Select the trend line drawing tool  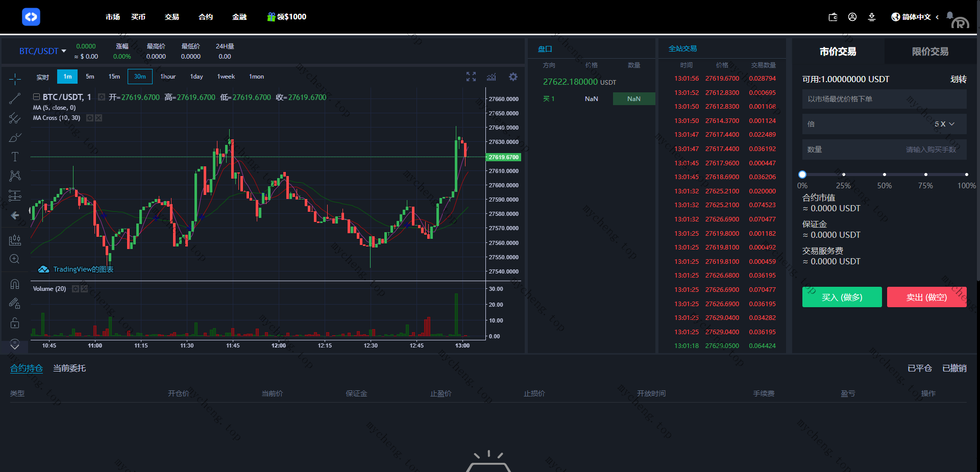(x=15, y=98)
